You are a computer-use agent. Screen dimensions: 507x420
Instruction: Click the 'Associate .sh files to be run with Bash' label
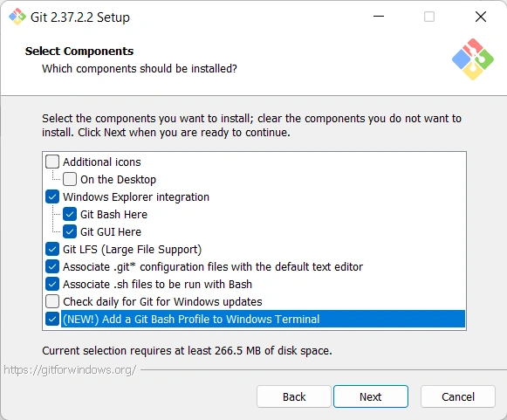[157, 284]
